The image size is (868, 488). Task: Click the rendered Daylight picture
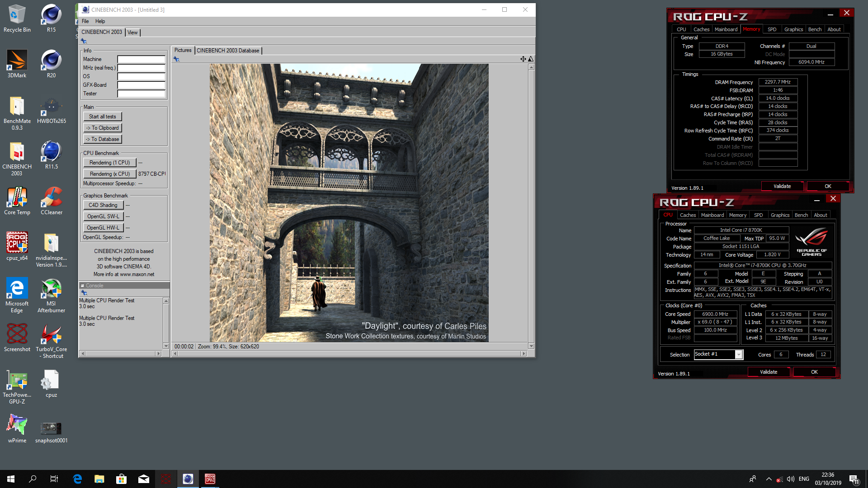[x=349, y=203]
